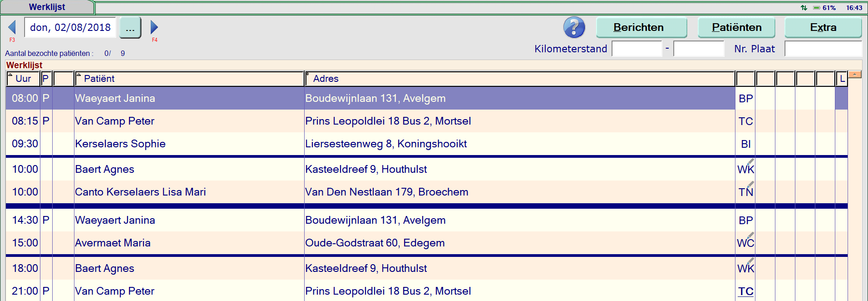
Task: Click the battery indicator icon
Action: (x=816, y=8)
